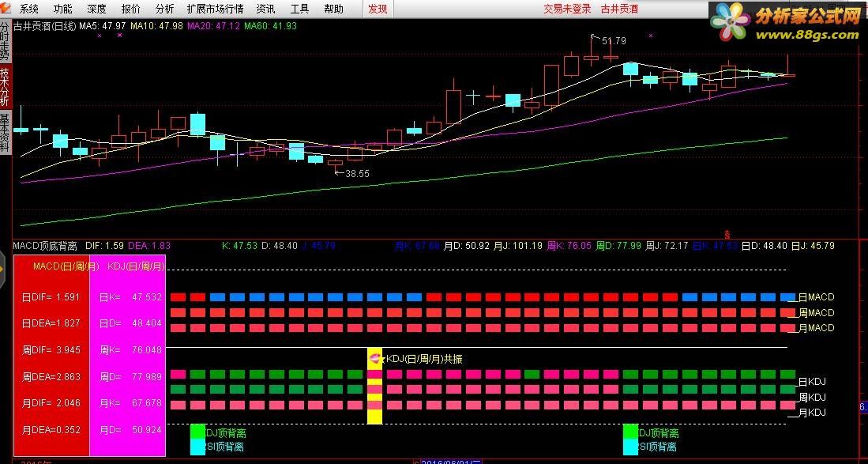
Task: Switch to the 发现 tab
Action: (x=378, y=9)
